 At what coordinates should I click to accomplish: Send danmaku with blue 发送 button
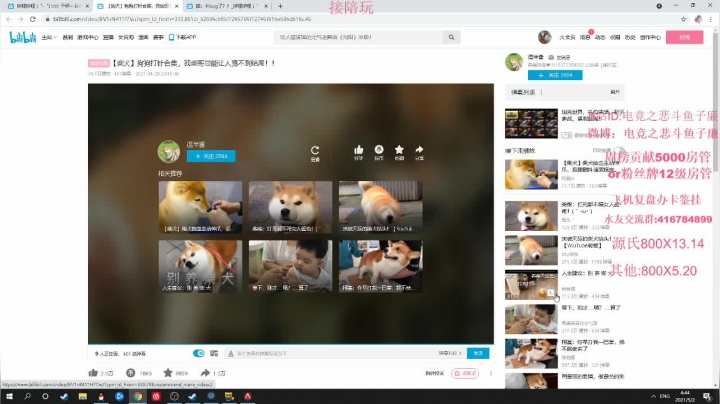pyautogui.click(x=478, y=353)
